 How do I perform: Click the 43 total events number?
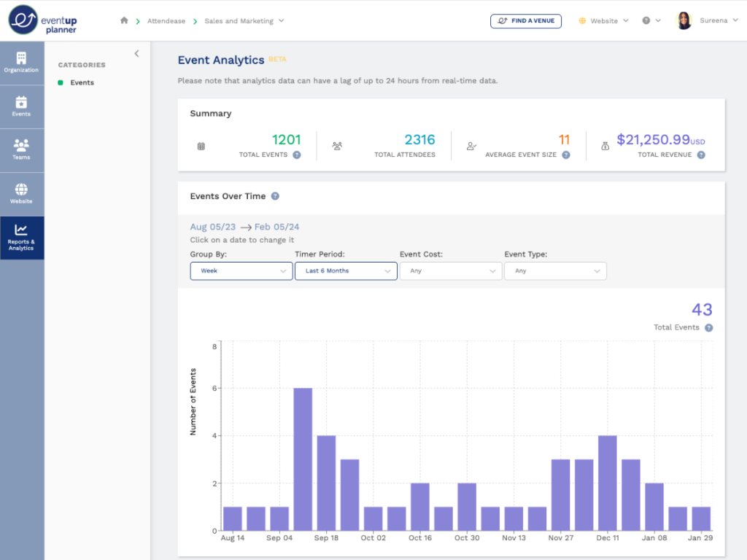702,309
